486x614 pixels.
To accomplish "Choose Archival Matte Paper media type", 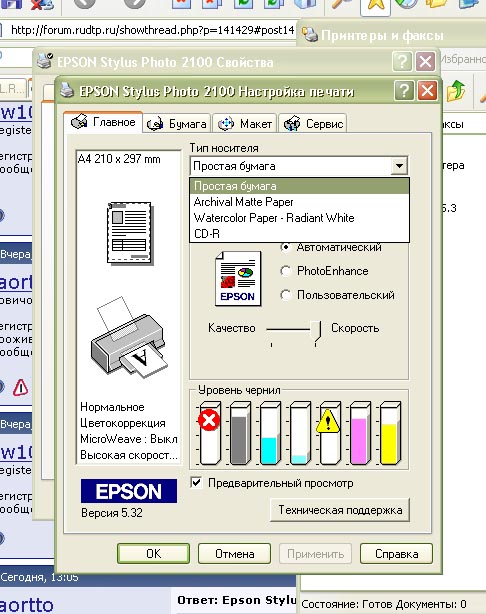I will pyautogui.click(x=300, y=202).
